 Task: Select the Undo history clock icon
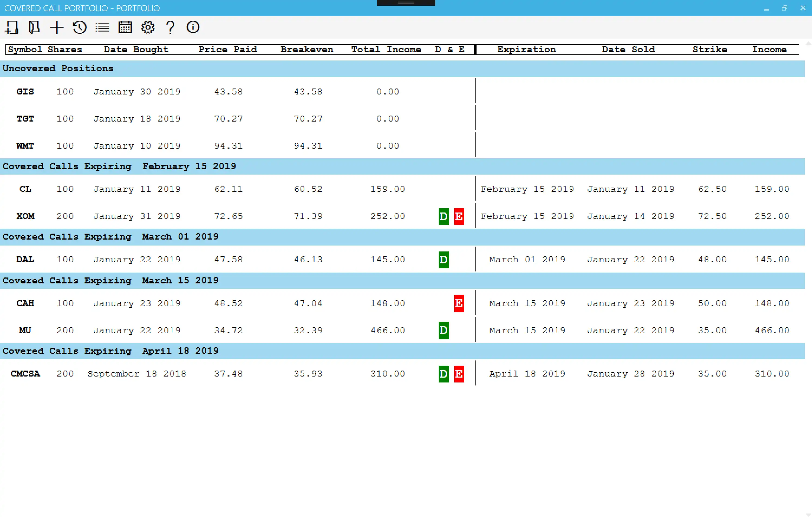point(79,27)
